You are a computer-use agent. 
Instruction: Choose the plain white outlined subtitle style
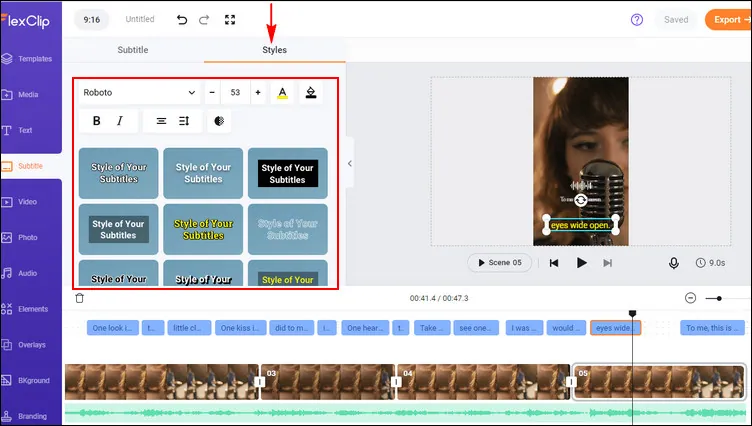(x=118, y=173)
